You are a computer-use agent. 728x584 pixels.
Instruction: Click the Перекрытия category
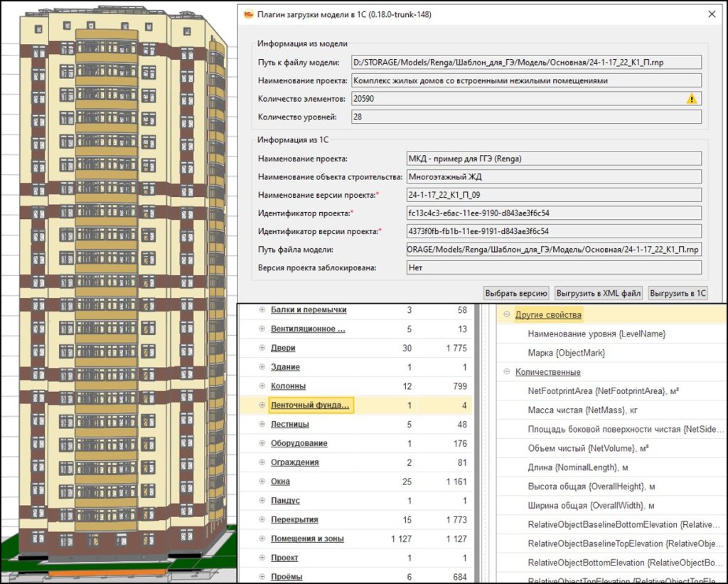294,520
